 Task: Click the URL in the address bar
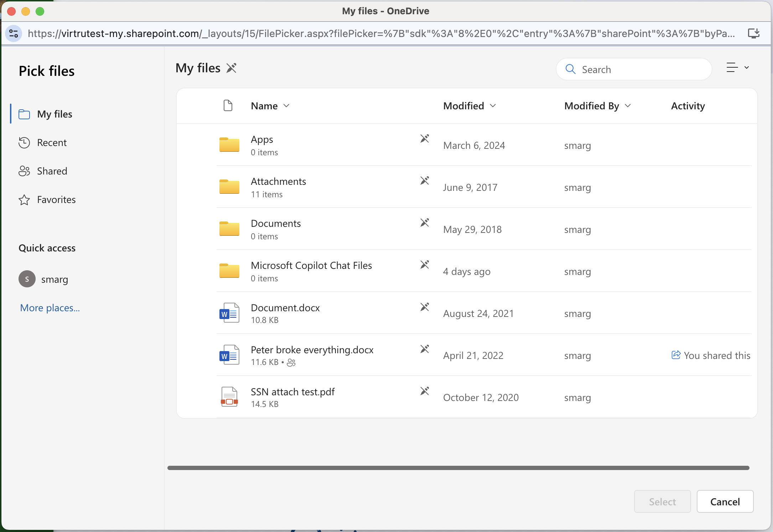pos(381,33)
